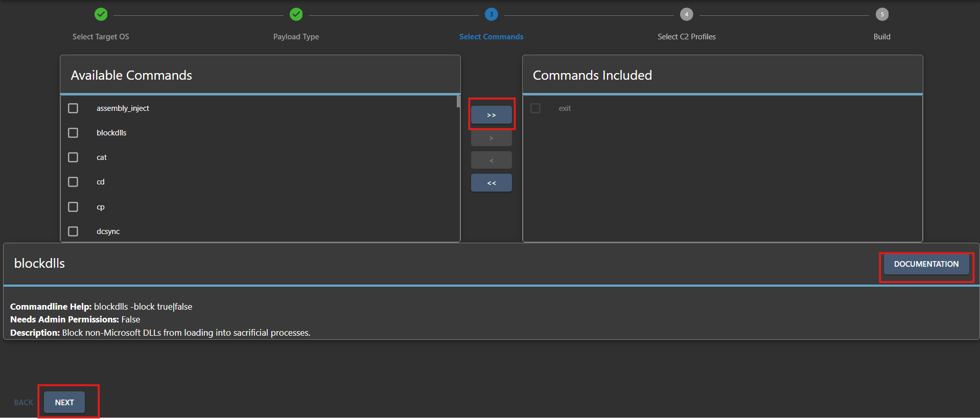
Task: Click the 'cd' command name
Action: [101, 182]
